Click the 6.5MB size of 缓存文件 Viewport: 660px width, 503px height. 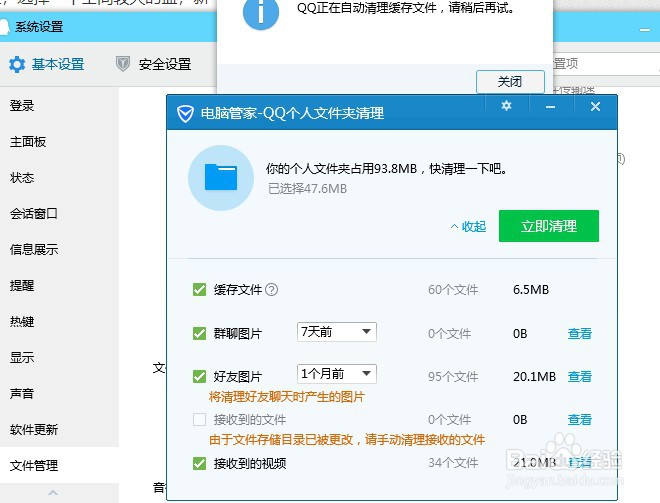pyautogui.click(x=531, y=290)
